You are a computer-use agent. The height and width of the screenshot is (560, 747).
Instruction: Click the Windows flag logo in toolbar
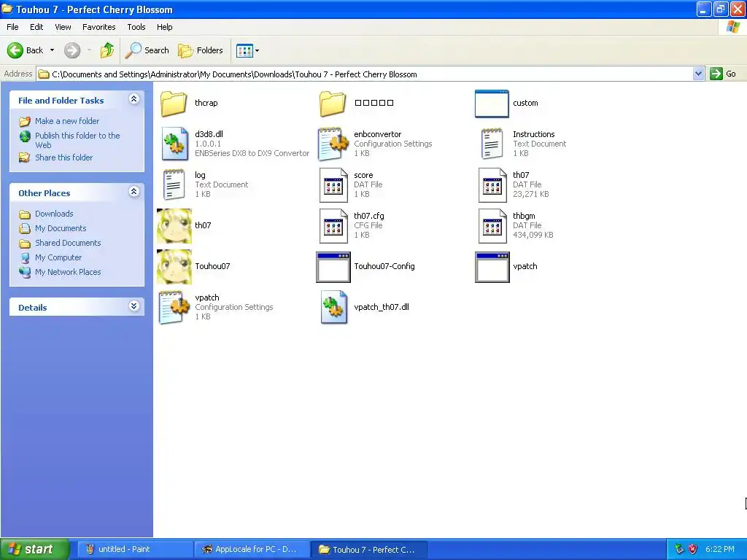click(733, 27)
